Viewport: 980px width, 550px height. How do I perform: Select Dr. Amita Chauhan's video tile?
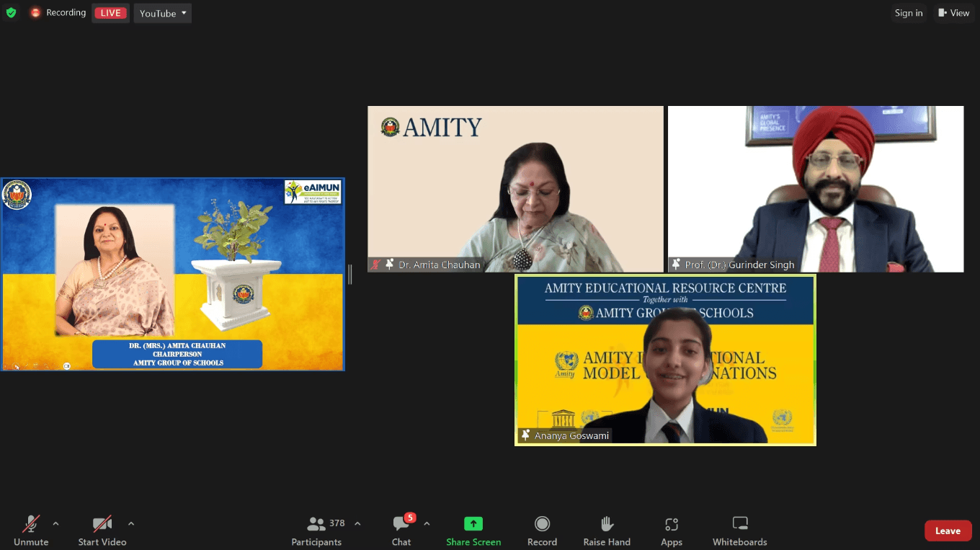coord(515,189)
